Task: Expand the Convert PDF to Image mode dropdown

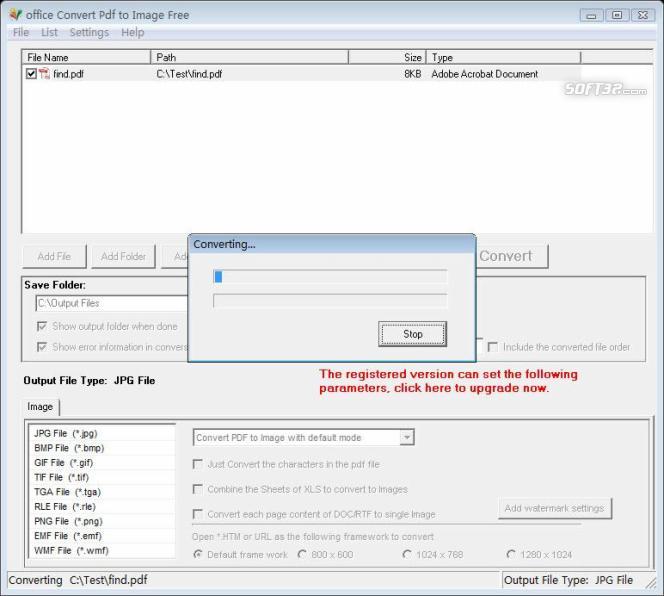Action: [x=407, y=437]
